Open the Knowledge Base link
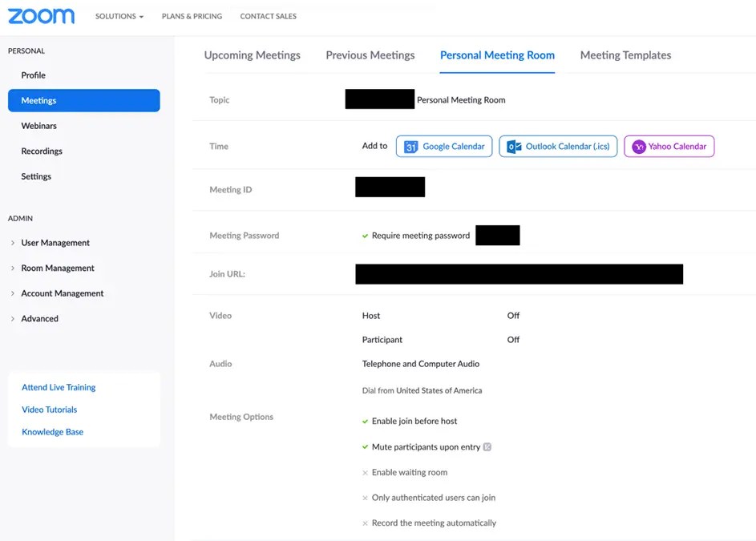This screenshot has width=756, height=541. click(x=52, y=431)
